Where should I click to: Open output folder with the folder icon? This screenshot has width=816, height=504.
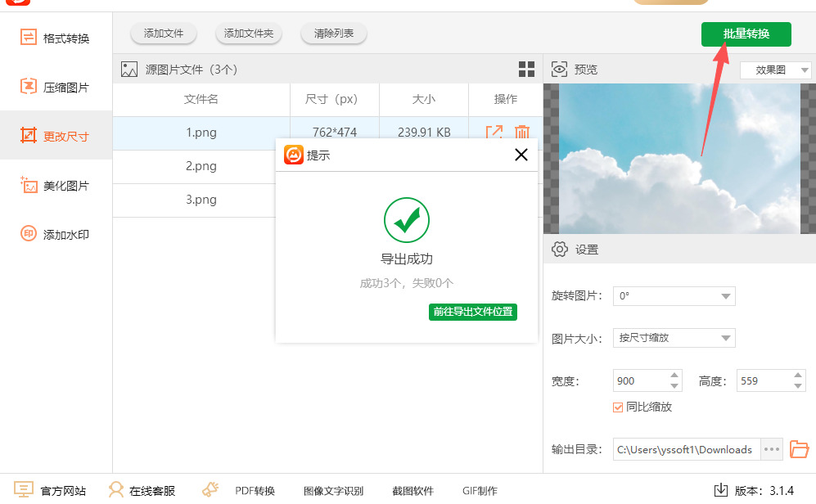coord(799,449)
